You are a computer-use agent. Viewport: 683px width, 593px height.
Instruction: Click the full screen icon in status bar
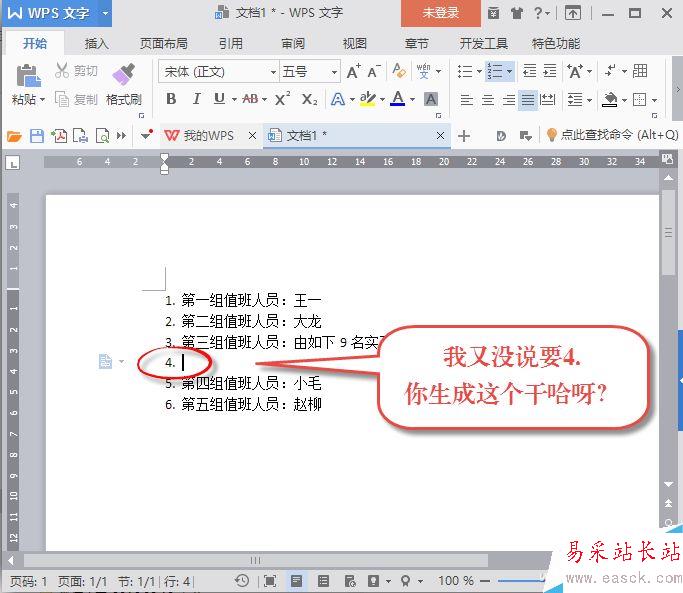point(270,581)
